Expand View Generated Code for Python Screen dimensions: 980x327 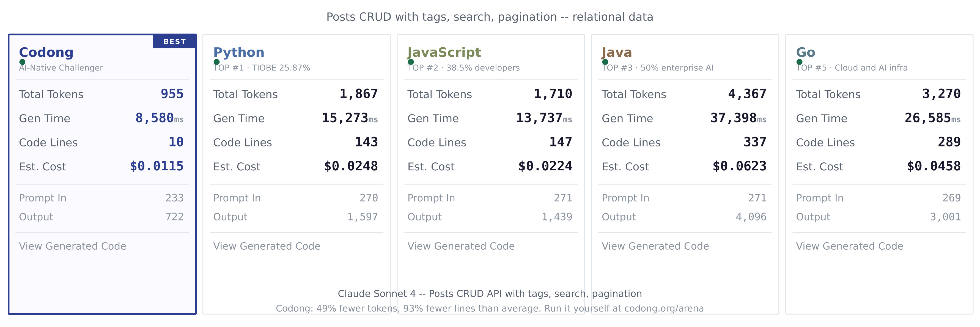point(267,246)
